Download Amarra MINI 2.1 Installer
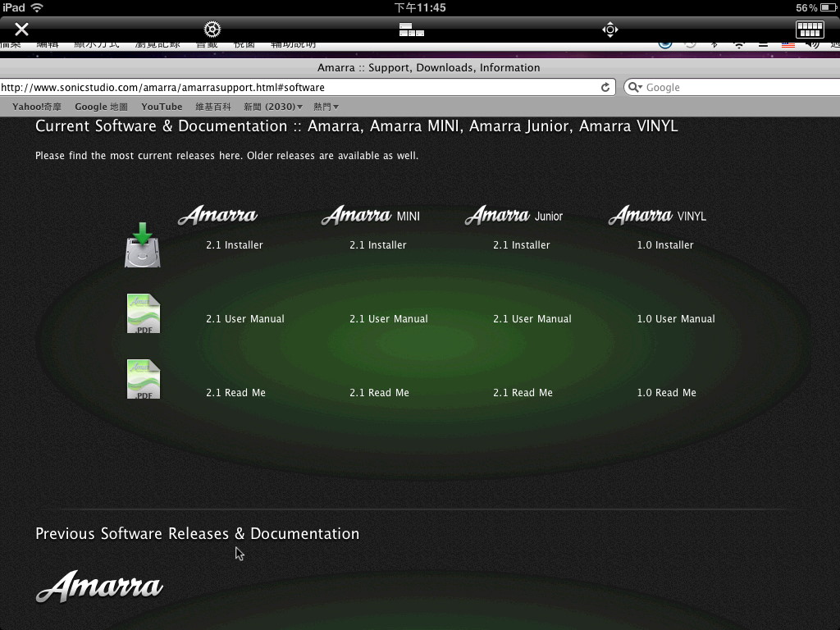The image size is (840, 630). click(378, 244)
